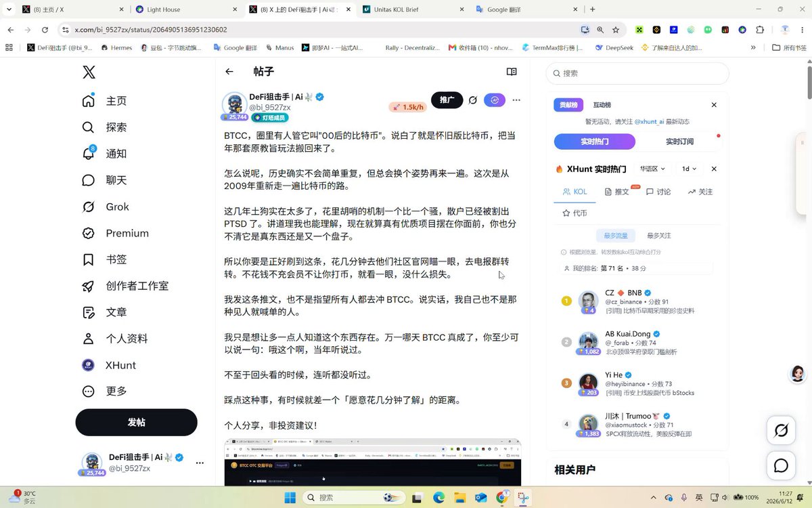The height and width of the screenshot is (508, 812).
Task: Open Windows Start button on taskbar
Action: pyautogui.click(x=290, y=498)
